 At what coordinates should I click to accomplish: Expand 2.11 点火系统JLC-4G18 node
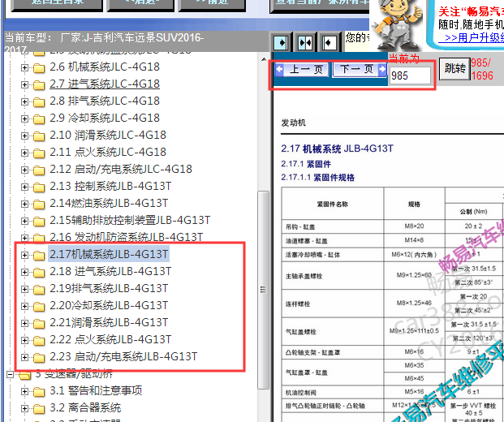coord(24,153)
